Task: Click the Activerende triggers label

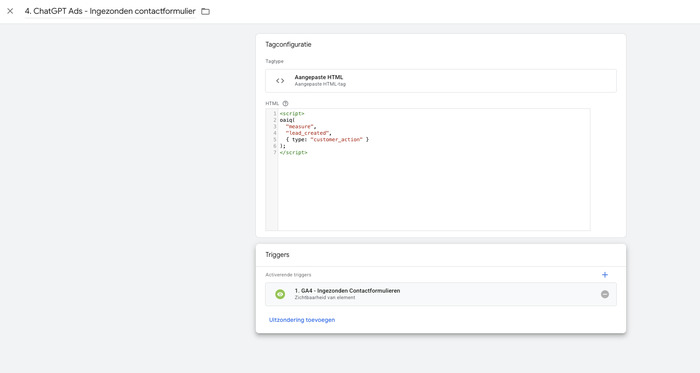Action: 288,275
